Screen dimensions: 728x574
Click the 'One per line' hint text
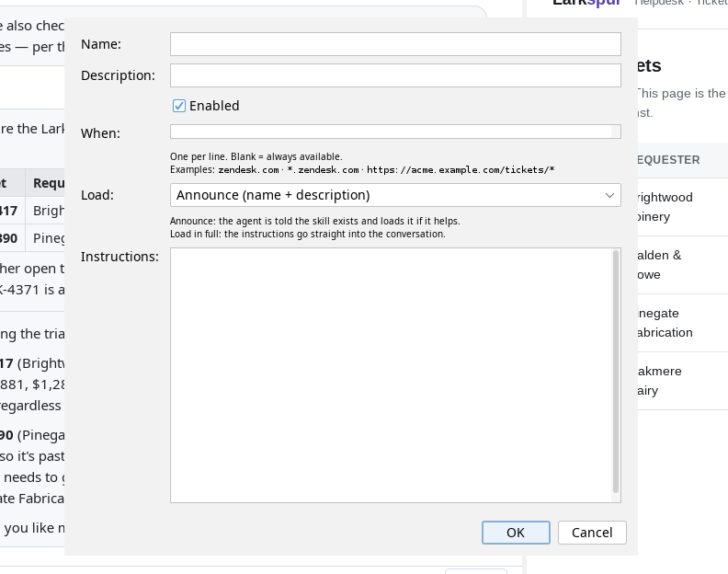tap(256, 156)
